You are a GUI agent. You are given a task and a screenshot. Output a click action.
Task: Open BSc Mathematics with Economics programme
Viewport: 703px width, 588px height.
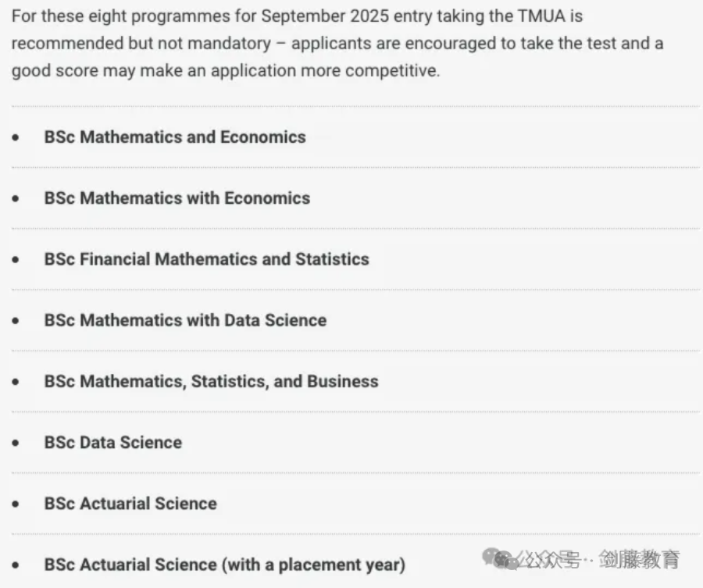[177, 198]
